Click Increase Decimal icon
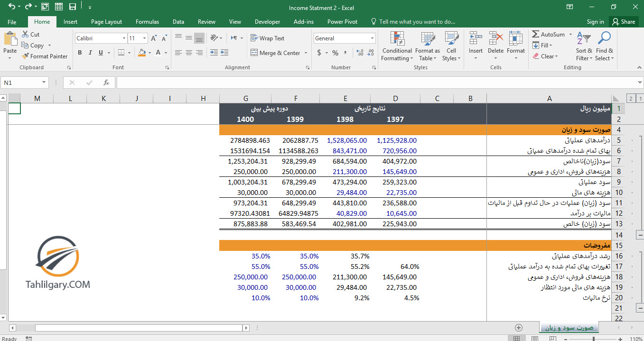The image size is (644, 341). click(x=359, y=53)
